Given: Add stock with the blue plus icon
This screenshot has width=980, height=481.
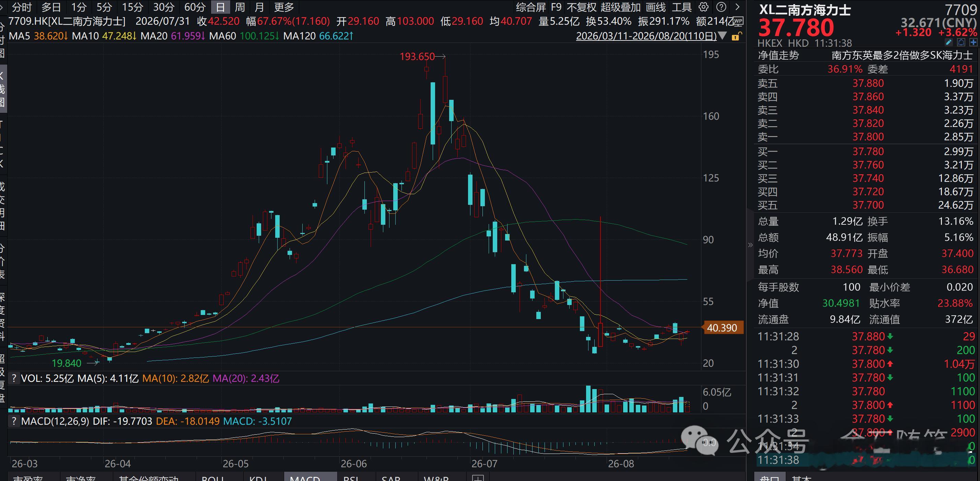Looking at the screenshot, I should [973, 42].
